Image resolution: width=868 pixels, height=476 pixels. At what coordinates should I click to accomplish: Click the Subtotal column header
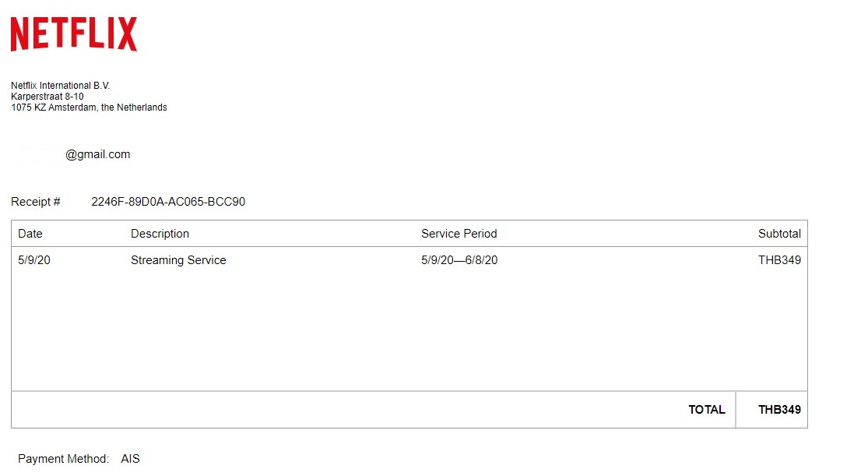click(779, 234)
